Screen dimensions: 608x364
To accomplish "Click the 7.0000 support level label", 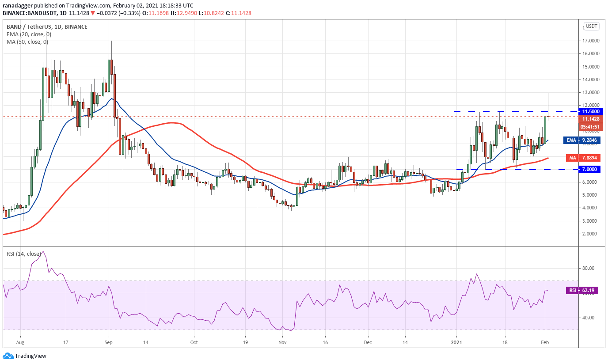I will tap(590, 169).
